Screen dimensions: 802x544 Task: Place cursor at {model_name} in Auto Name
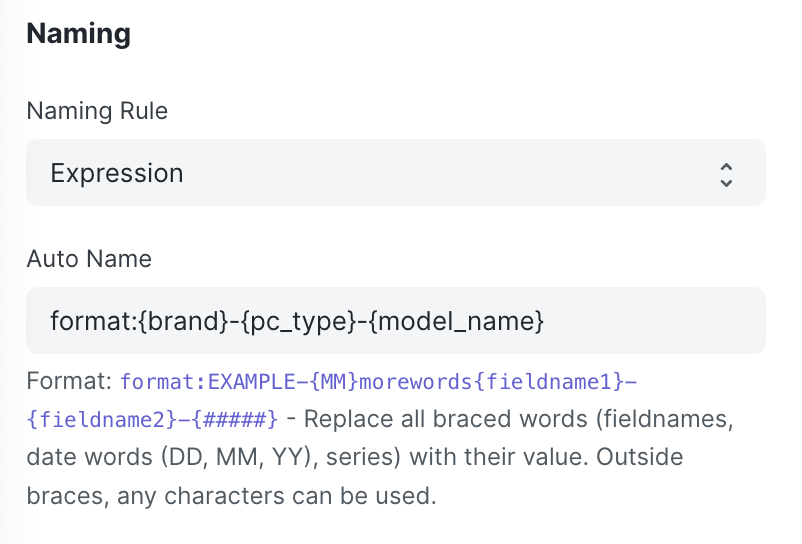coord(456,321)
